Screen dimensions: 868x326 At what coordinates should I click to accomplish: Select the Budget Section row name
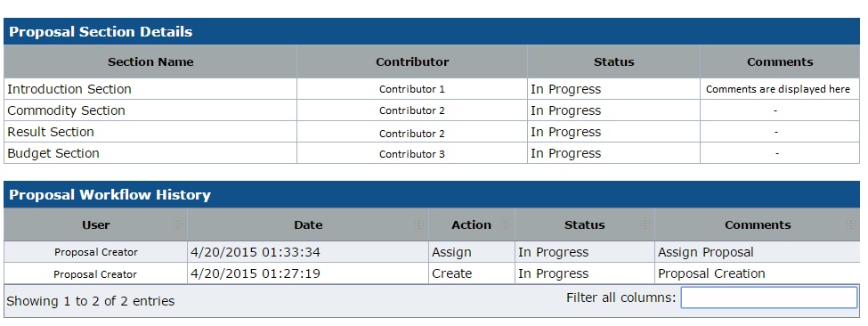[x=53, y=153]
